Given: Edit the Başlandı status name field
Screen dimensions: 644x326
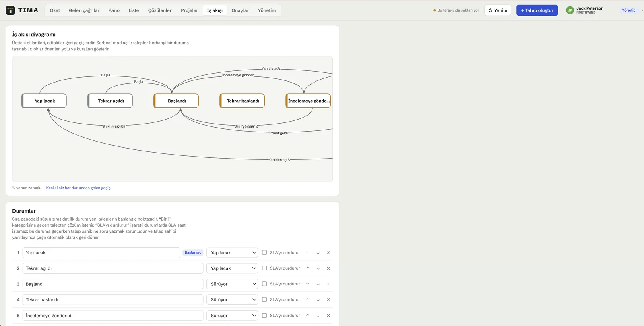Looking at the screenshot, I should (x=113, y=284).
